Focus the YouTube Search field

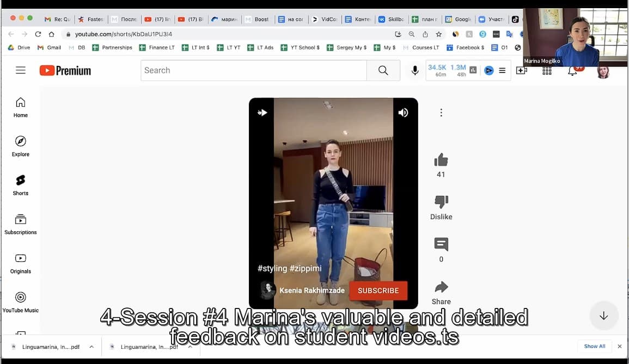click(253, 70)
